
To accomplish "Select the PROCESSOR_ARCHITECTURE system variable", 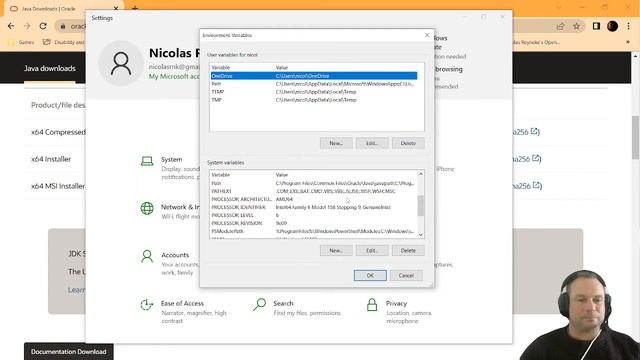I will (313, 199).
